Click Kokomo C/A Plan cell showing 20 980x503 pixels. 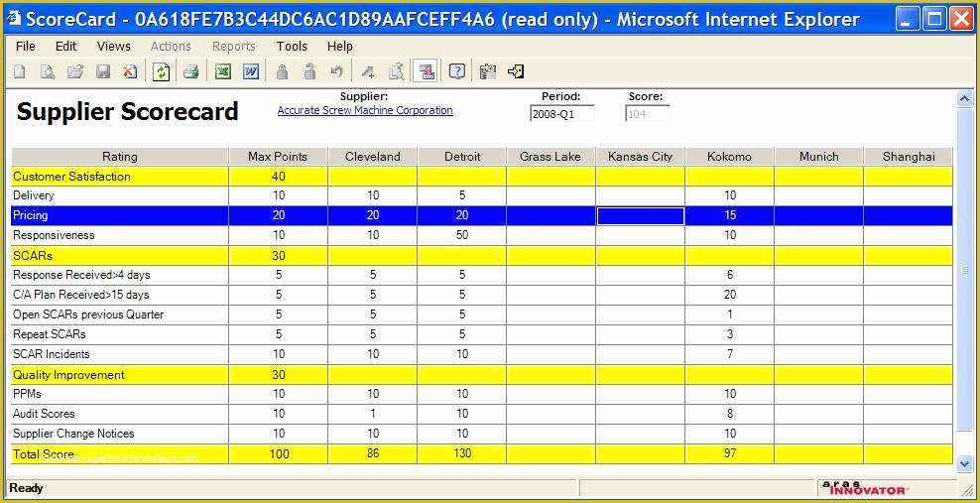pos(729,295)
